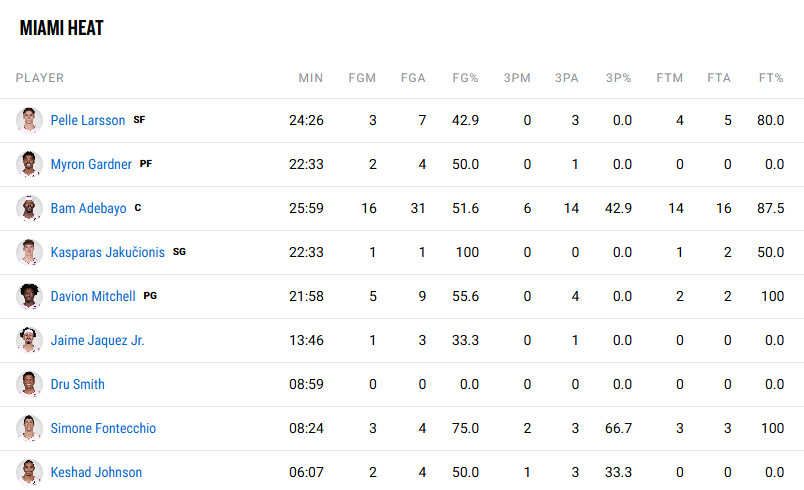The width and height of the screenshot is (804, 490).
Task: Click Davion Mitchell's headshot avatar
Action: 29,297
